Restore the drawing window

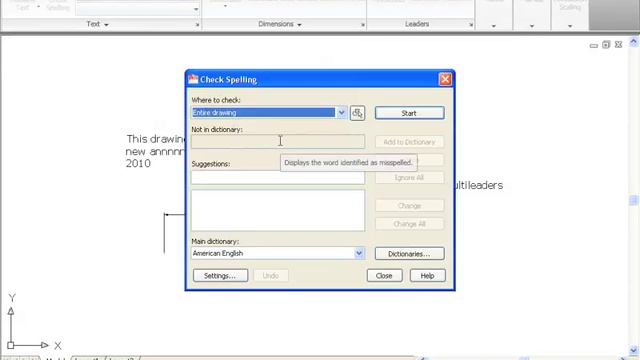(606, 44)
